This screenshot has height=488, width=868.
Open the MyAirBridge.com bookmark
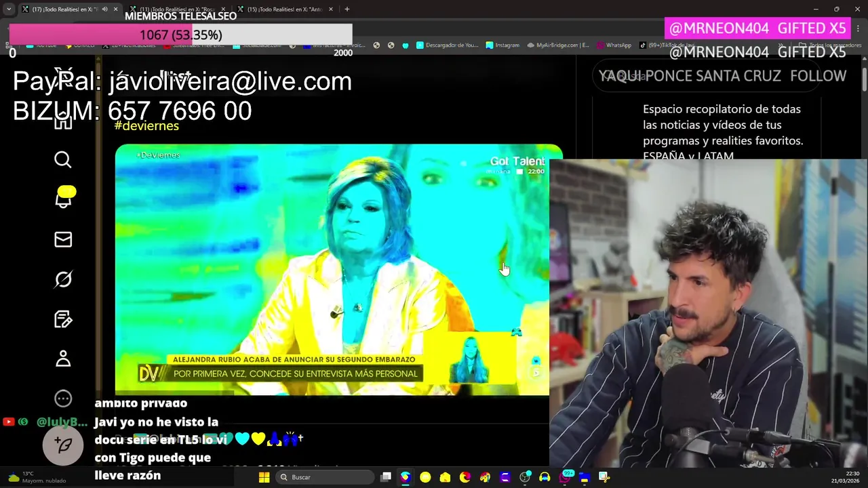[x=557, y=45]
